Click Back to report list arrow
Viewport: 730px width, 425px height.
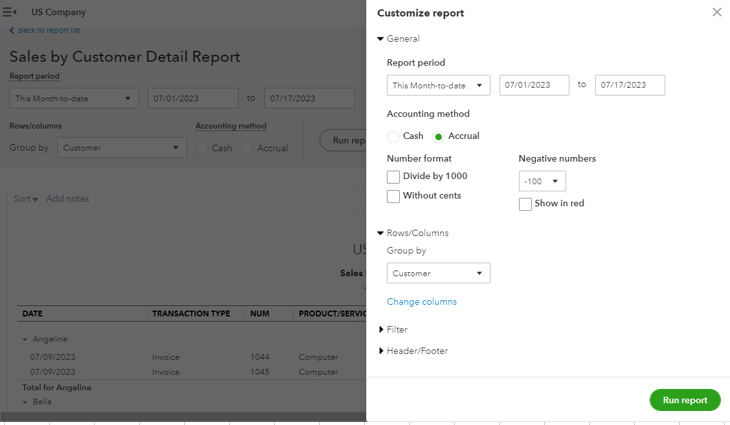pyautogui.click(x=12, y=31)
